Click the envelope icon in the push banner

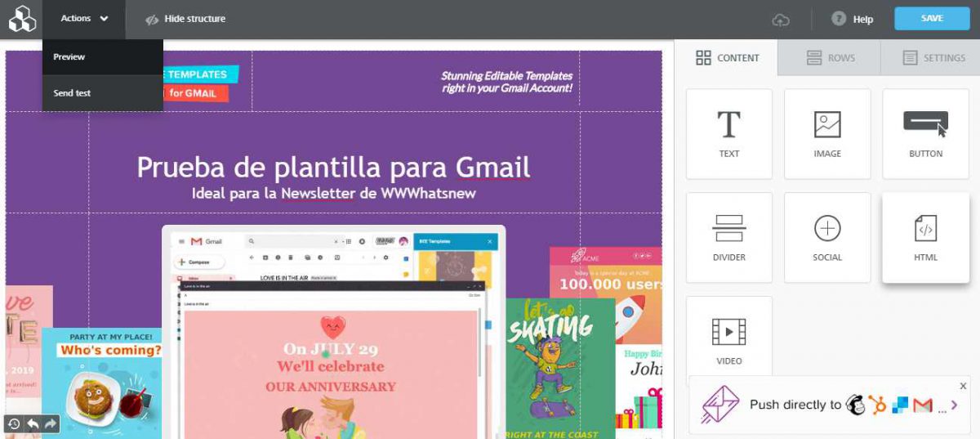721,405
